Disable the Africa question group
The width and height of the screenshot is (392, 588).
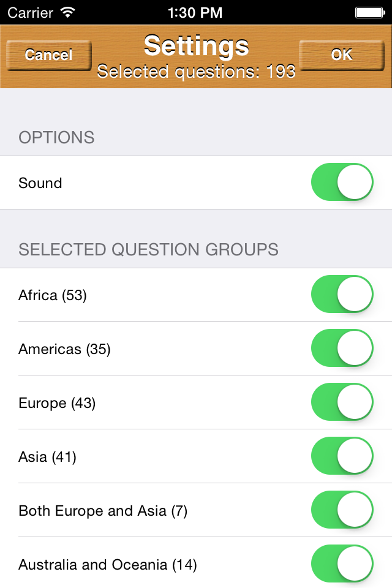point(342,295)
